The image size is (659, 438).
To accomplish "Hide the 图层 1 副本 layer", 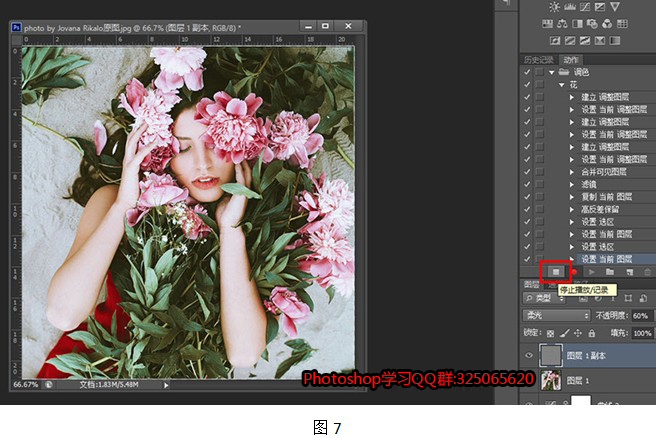I will tap(529, 356).
